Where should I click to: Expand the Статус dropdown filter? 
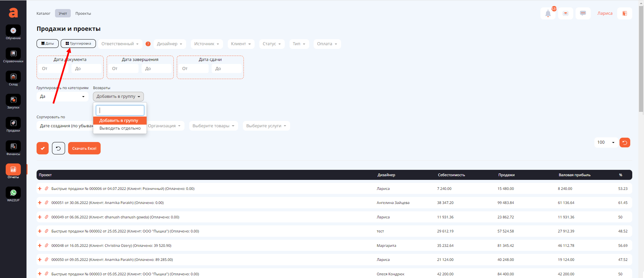coord(272,44)
